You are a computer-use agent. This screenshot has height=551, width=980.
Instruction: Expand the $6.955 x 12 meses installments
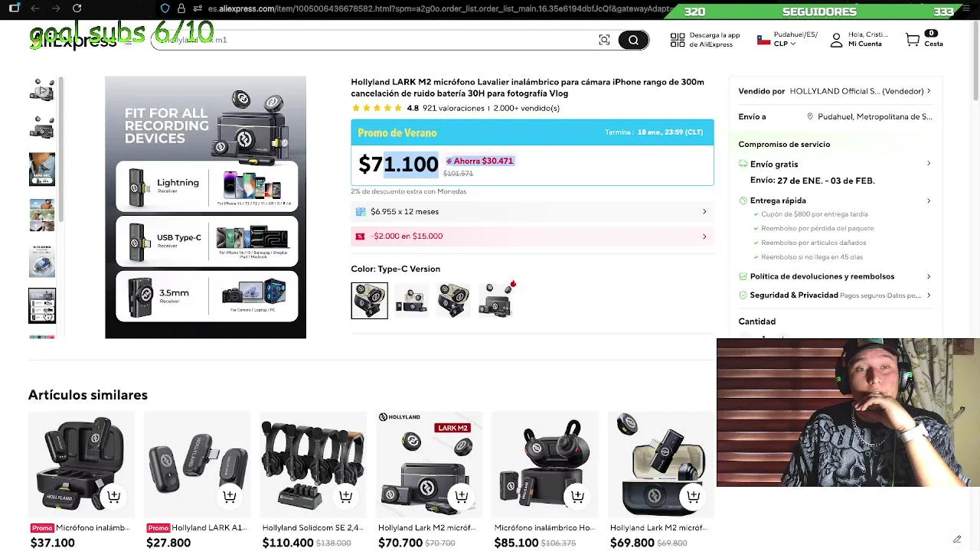(532, 211)
